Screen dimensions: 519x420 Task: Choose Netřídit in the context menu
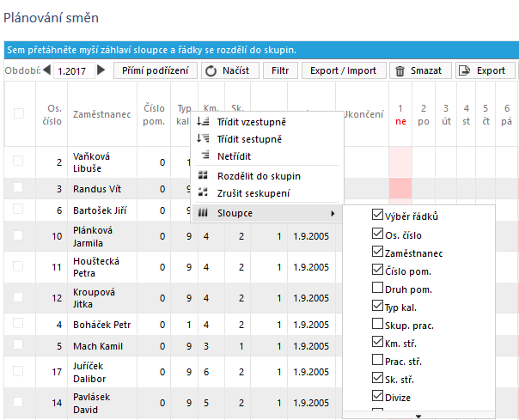(234, 156)
